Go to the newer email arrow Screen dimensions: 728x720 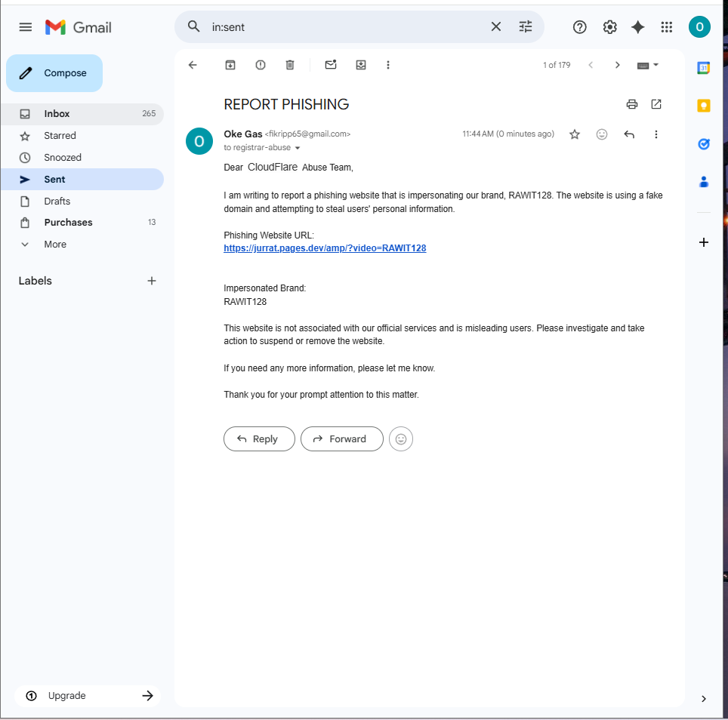(x=591, y=65)
